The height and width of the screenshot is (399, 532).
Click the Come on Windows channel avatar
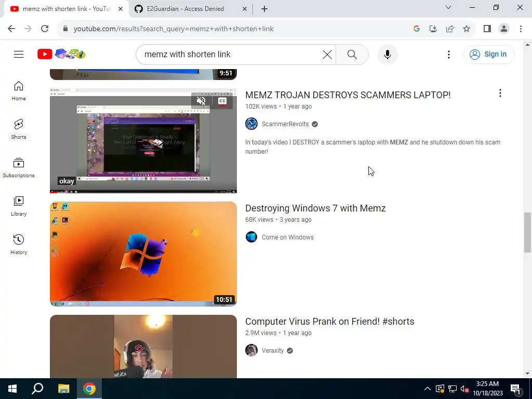[x=251, y=237]
